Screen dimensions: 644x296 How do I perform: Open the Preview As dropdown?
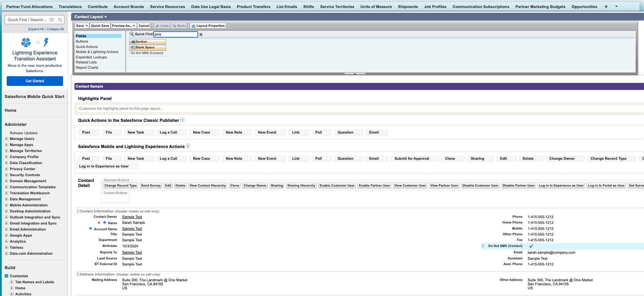point(124,26)
